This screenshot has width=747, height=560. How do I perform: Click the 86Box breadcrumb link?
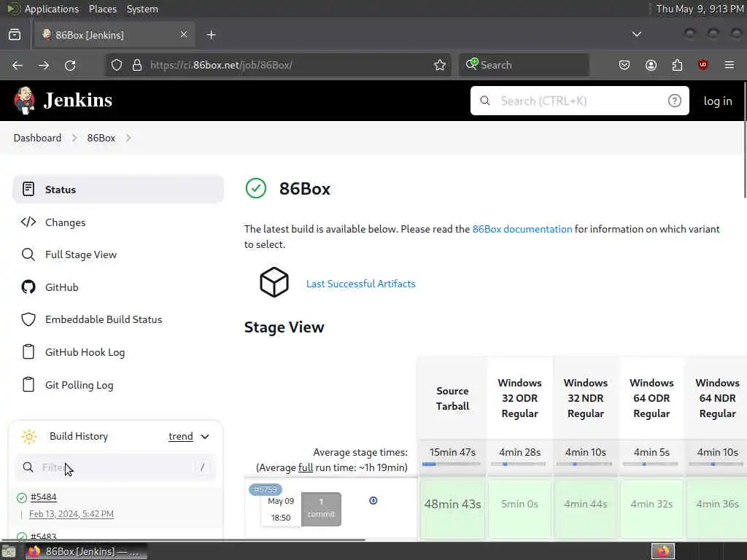coord(101,138)
